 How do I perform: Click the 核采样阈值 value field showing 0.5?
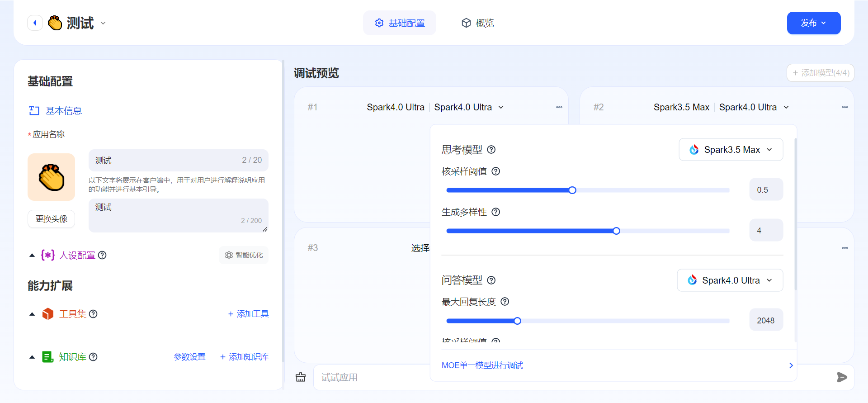point(766,190)
